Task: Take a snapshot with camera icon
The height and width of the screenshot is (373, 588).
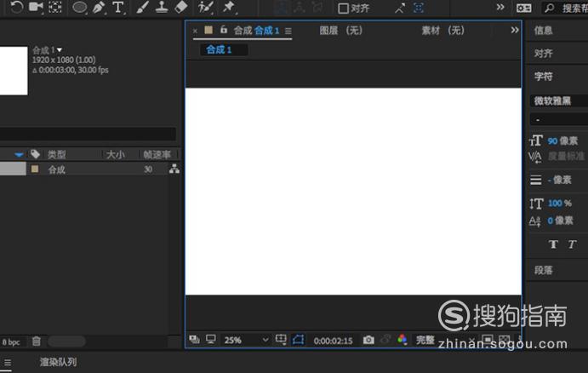Action: (x=368, y=340)
